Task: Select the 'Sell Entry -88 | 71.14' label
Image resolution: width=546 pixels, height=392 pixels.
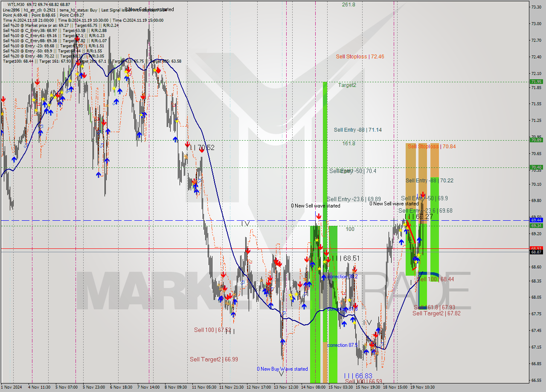Action: (358, 130)
